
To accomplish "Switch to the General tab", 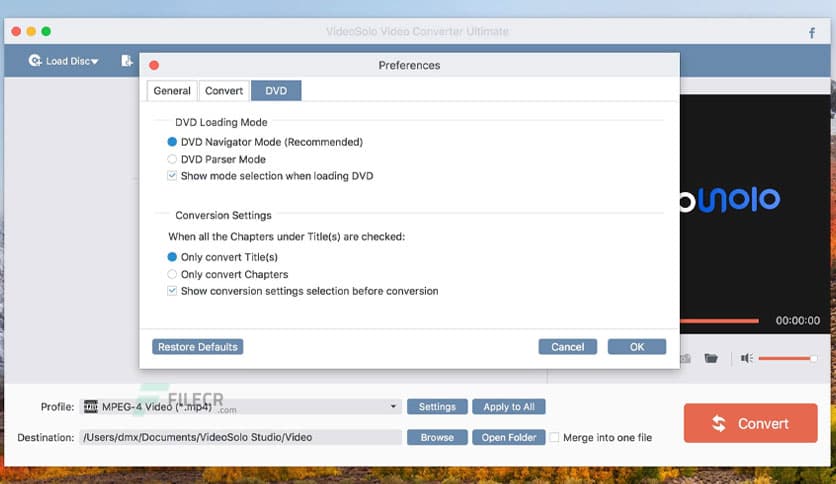I will tap(172, 91).
